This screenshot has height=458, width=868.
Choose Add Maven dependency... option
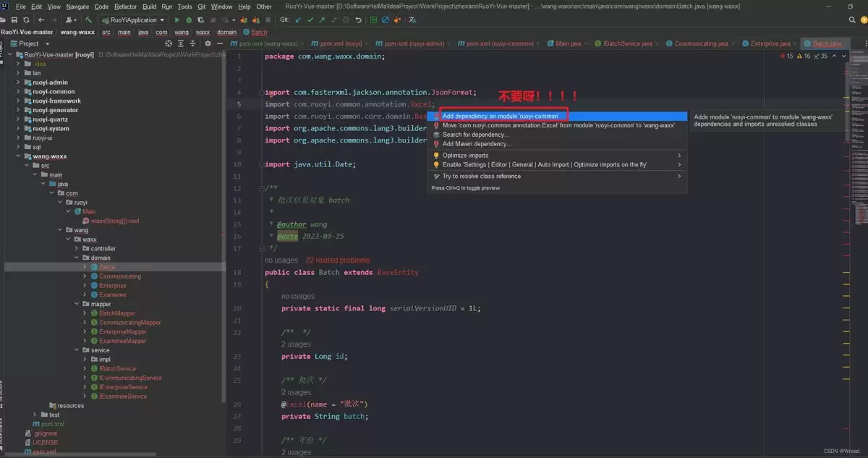pos(557,144)
